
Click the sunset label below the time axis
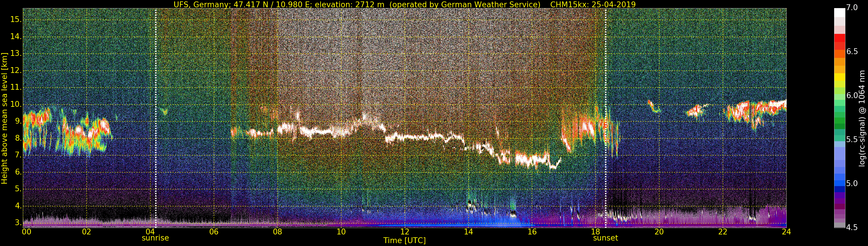[x=606, y=238]
